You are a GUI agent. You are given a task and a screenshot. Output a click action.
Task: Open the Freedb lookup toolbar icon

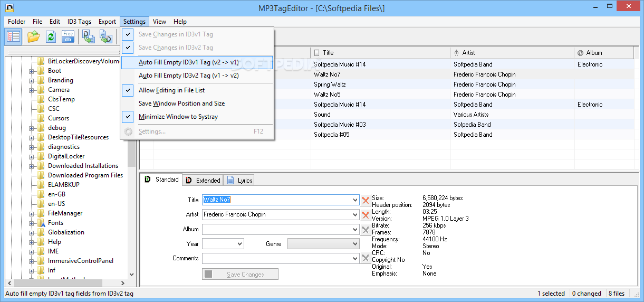tap(68, 36)
